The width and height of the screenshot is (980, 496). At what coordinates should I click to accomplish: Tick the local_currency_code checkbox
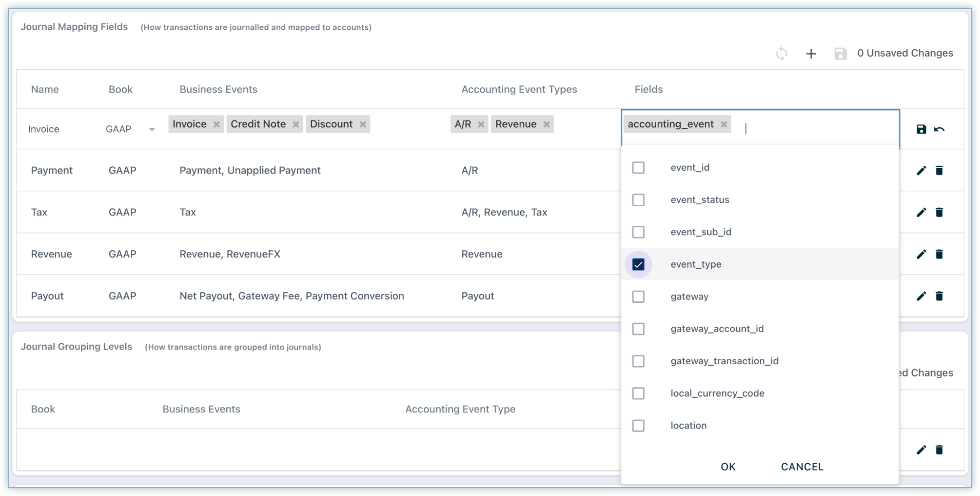[x=638, y=393]
